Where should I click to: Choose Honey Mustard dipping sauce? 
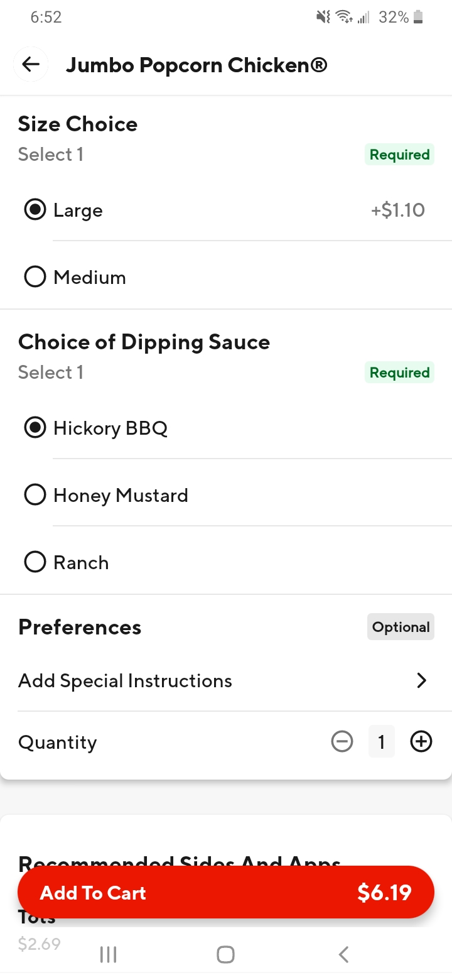pyautogui.click(x=35, y=496)
